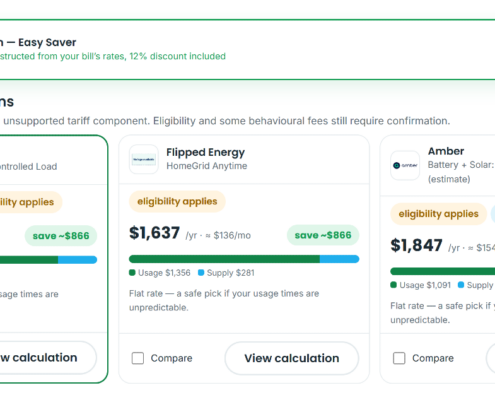Click the eligibility applies badge on Amber card
This screenshot has height=400, width=495.
pos(438,214)
